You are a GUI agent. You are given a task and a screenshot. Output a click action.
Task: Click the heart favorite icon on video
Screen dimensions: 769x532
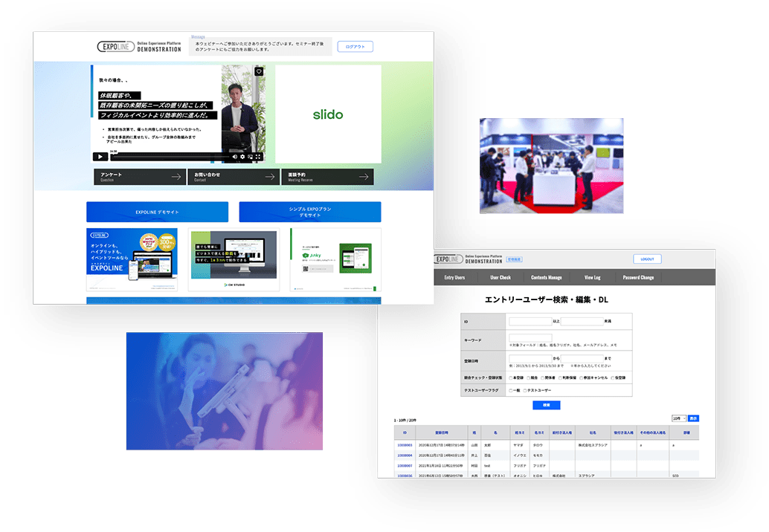tap(259, 72)
